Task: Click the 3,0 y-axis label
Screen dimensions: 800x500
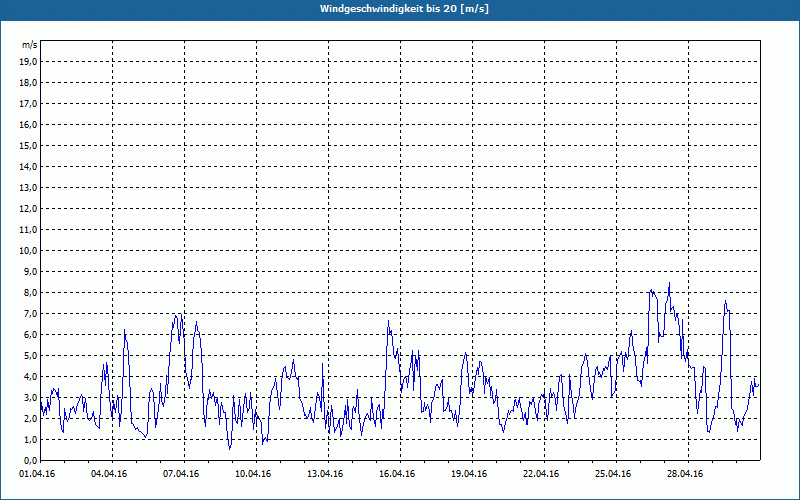Action: click(x=30, y=397)
